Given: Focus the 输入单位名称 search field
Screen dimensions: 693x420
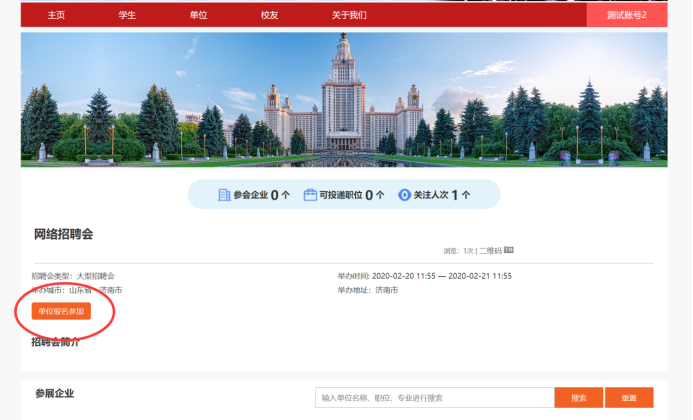Looking at the screenshot, I should point(434,398).
